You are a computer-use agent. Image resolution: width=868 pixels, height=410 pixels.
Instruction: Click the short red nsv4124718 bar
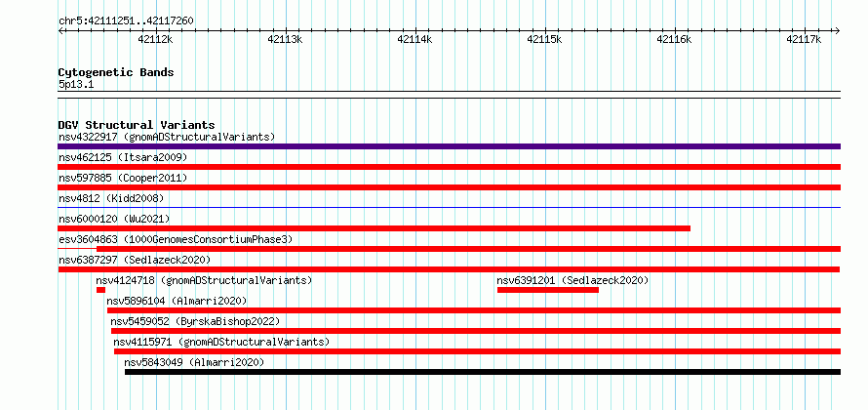[100, 290]
